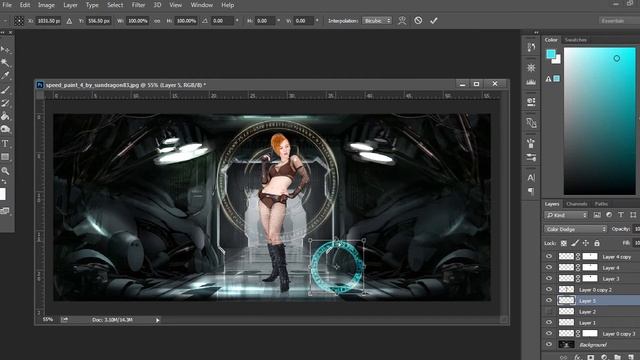Open the Color Dodge blend mode dropdown
The width and height of the screenshot is (640, 360).
click(576, 229)
